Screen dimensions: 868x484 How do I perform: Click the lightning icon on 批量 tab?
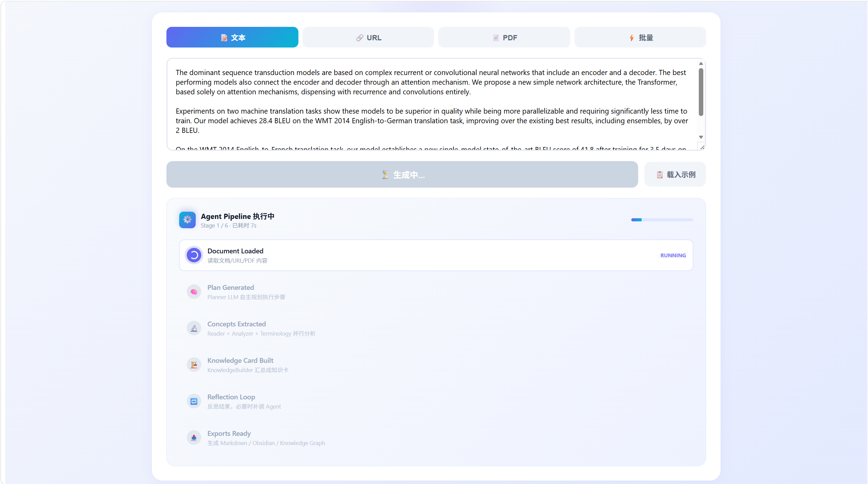pos(631,38)
